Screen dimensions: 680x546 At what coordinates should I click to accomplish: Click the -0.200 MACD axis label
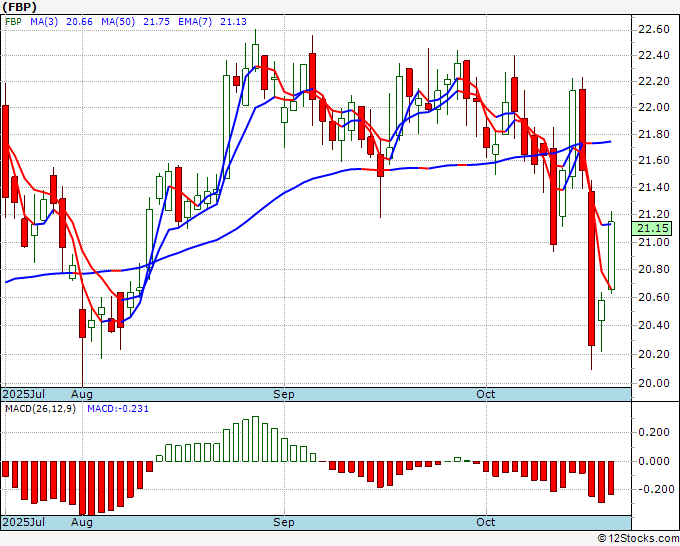point(654,489)
